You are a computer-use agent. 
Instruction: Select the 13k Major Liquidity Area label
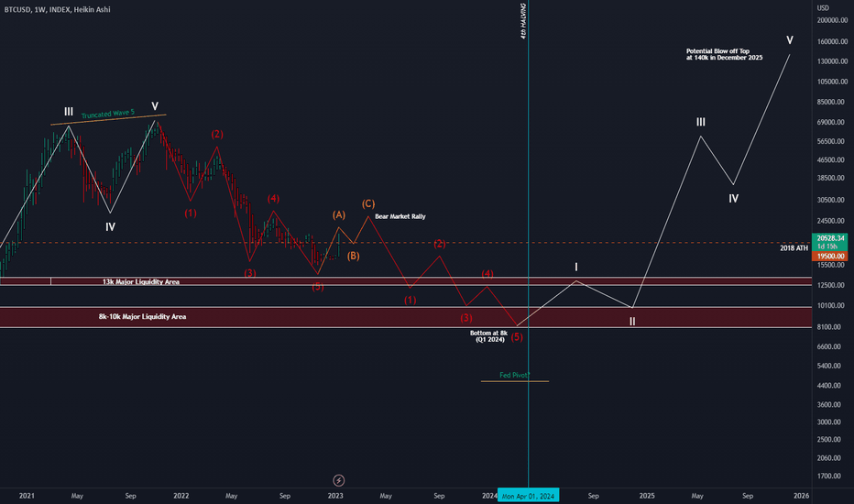tap(141, 281)
